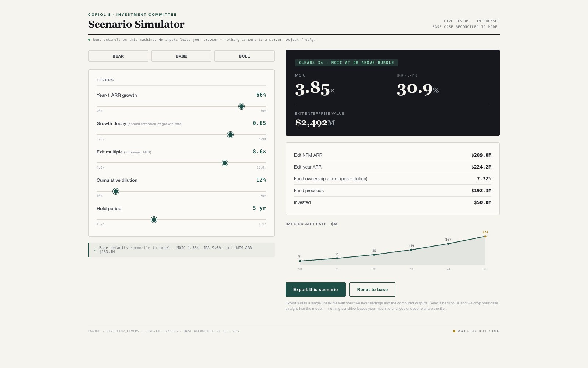The width and height of the screenshot is (588, 368).
Task: Click the green dot before Runs entirely
Action: (89, 40)
